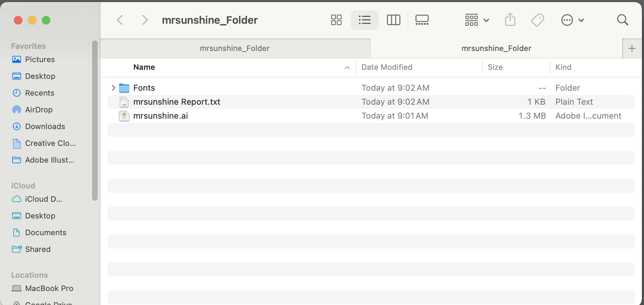Open iCloud Desktop in the sidebar
644x305 pixels.
(x=40, y=216)
